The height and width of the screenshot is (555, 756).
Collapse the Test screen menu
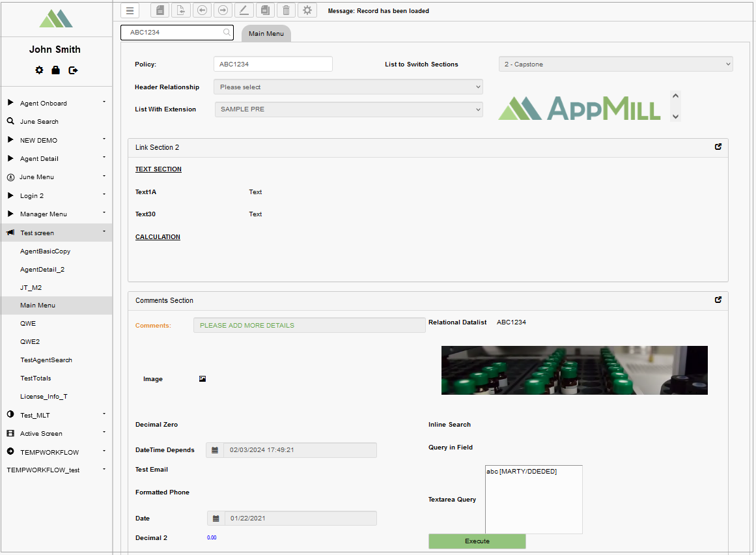57,233
